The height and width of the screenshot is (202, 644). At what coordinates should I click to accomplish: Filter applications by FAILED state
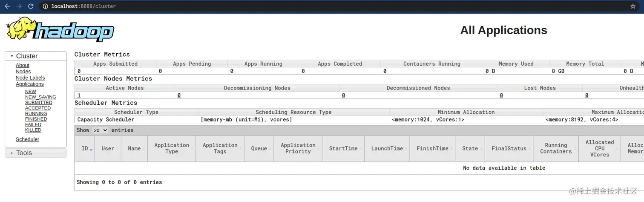[x=33, y=125]
